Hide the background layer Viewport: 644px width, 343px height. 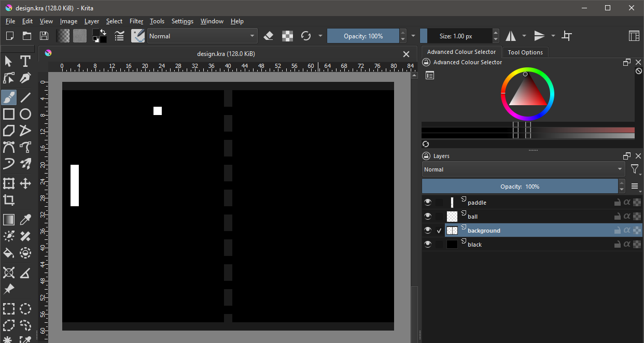click(427, 231)
